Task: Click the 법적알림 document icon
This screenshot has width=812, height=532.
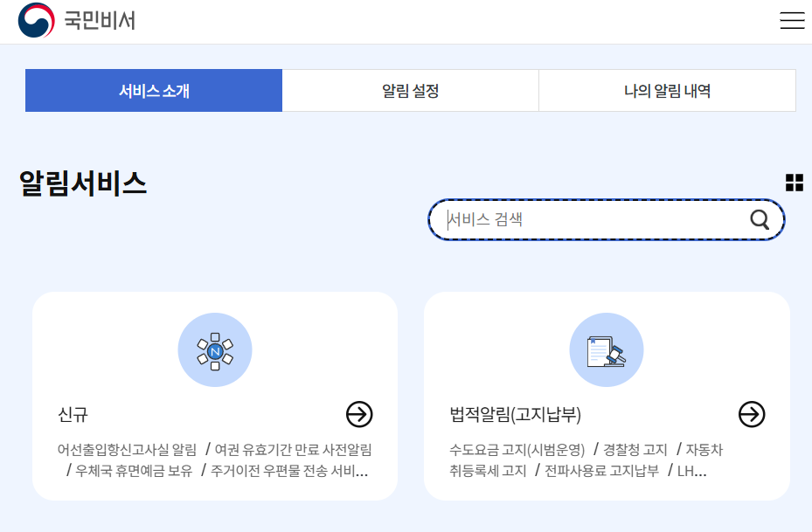Action: 606,349
